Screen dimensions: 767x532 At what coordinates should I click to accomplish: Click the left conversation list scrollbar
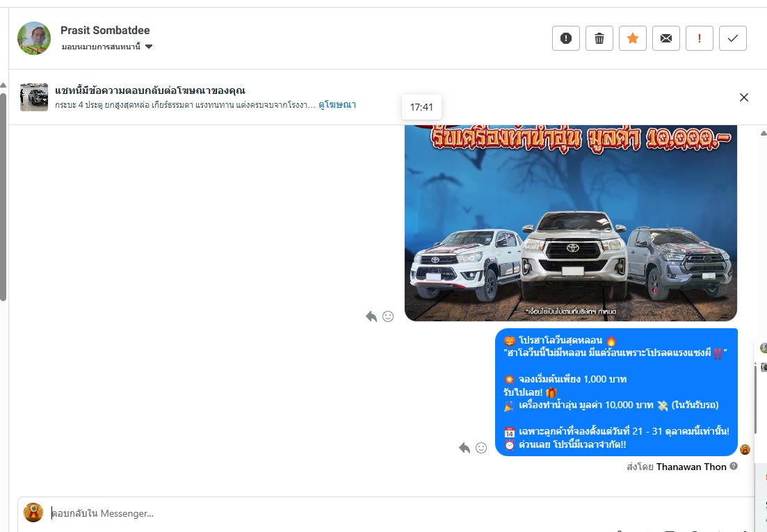click(3, 195)
